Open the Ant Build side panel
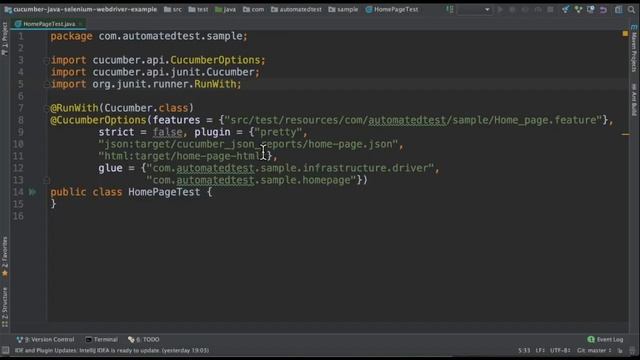 tap(634, 100)
